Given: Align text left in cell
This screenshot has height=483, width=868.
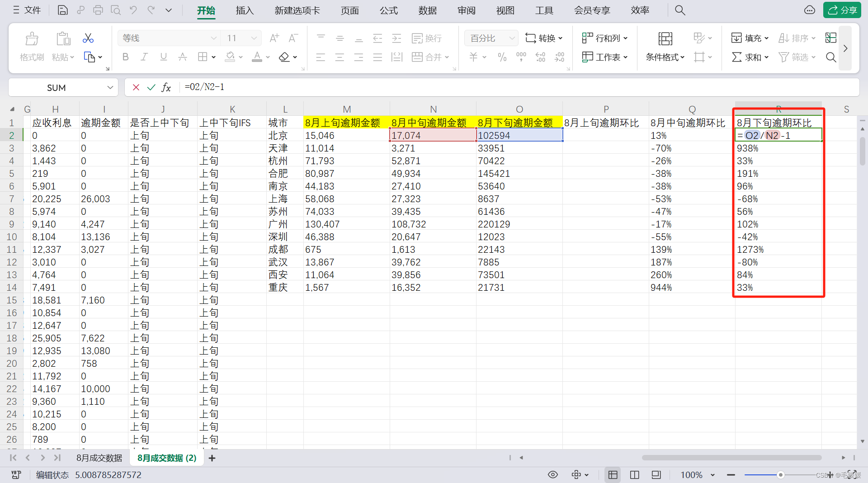Looking at the screenshot, I should tap(321, 57).
